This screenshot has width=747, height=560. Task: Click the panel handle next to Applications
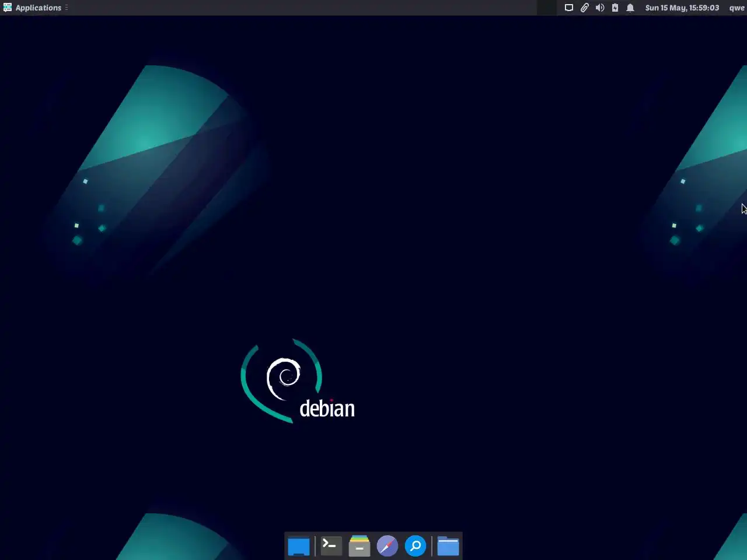(x=67, y=8)
